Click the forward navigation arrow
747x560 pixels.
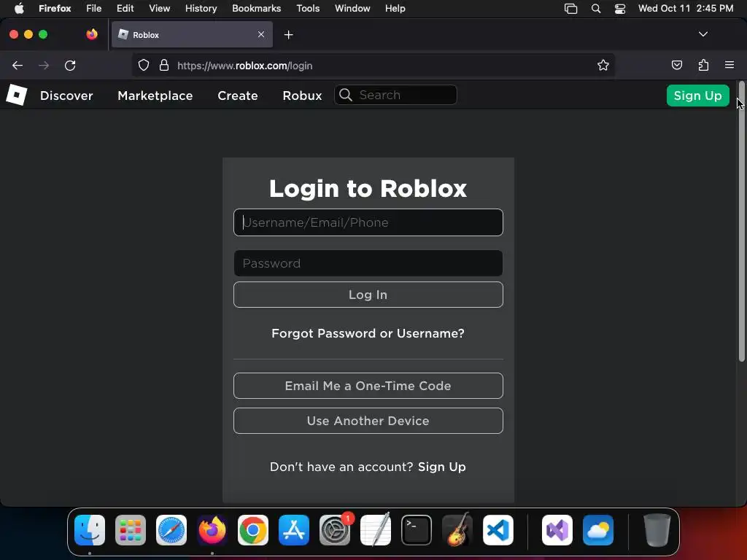44,66
